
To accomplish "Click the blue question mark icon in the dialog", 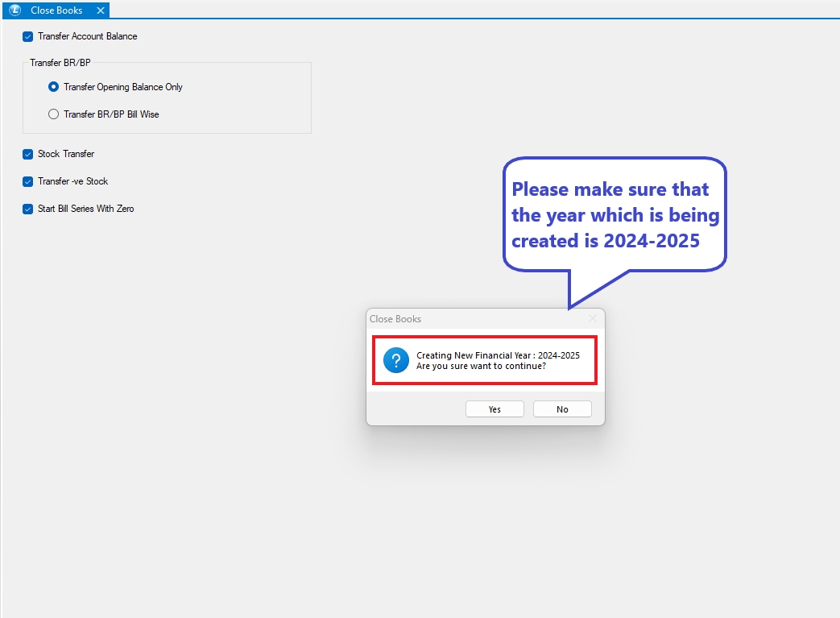I will click(396, 360).
